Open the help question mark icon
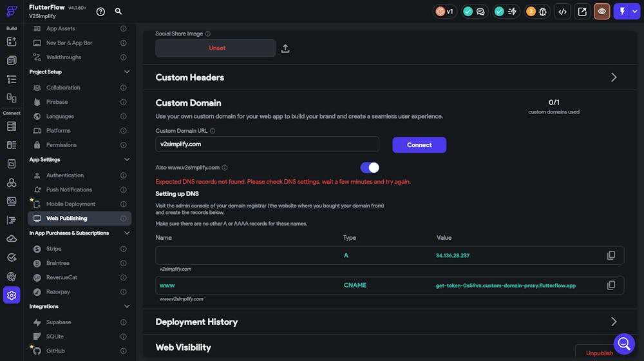The image size is (644, 361). 100,12
